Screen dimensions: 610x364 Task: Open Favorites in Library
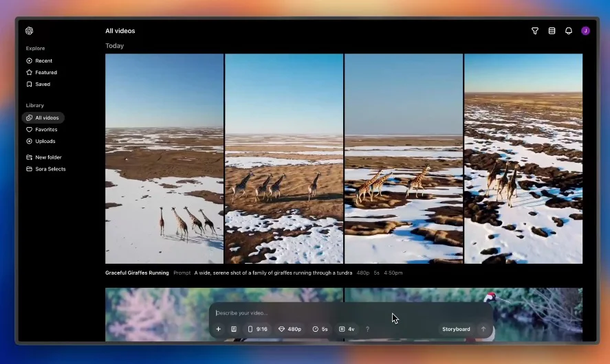point(42,129)
